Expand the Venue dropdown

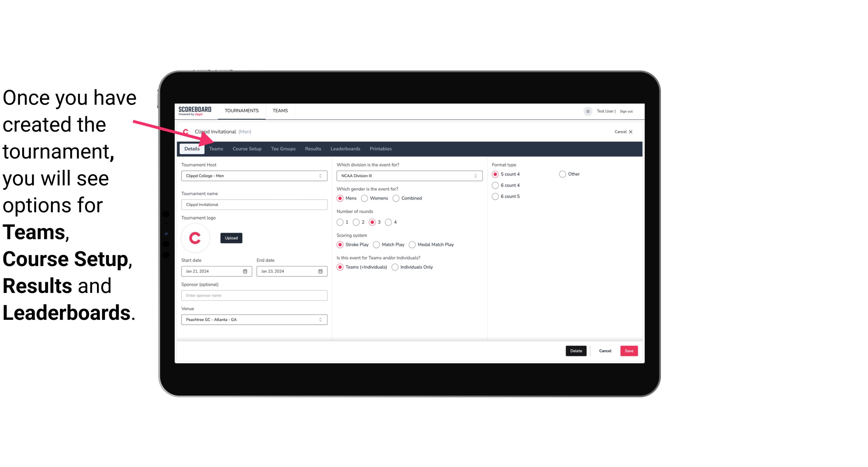320,319
